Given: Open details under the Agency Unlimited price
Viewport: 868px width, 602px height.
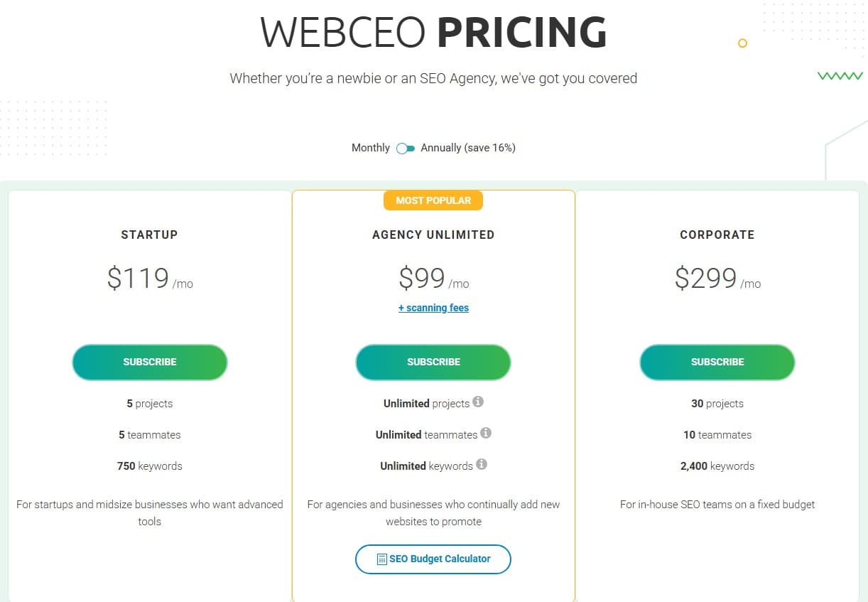Looking at the screenshot, I should point(433,307).
